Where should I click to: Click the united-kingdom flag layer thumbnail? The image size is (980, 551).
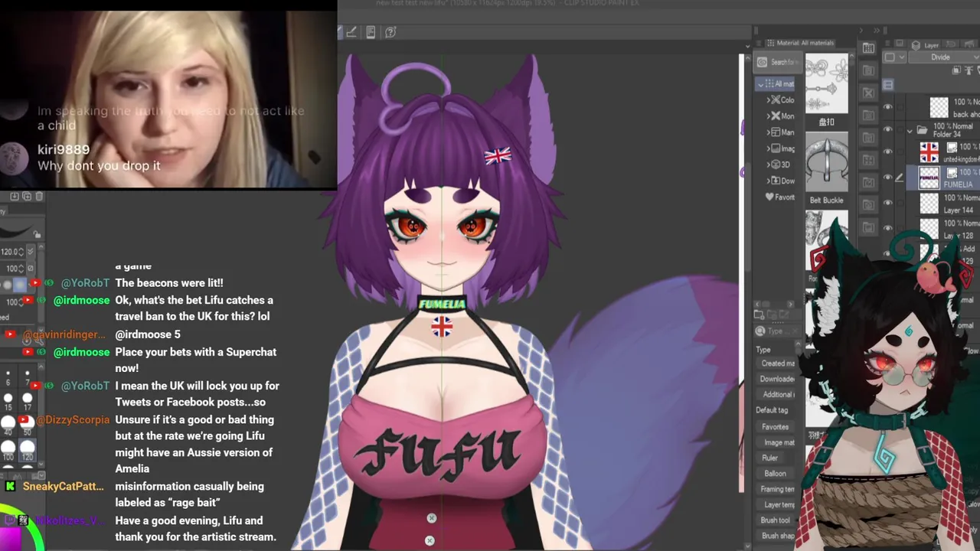point(929,152)
